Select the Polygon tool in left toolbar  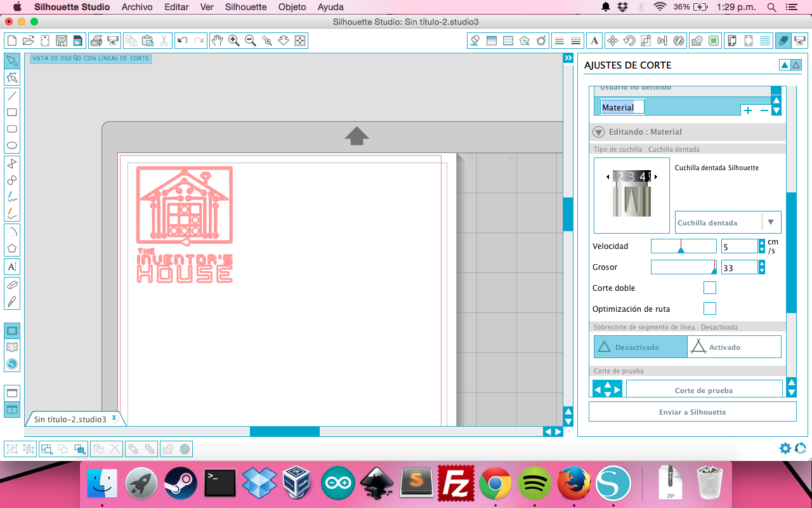coord(12,248)
